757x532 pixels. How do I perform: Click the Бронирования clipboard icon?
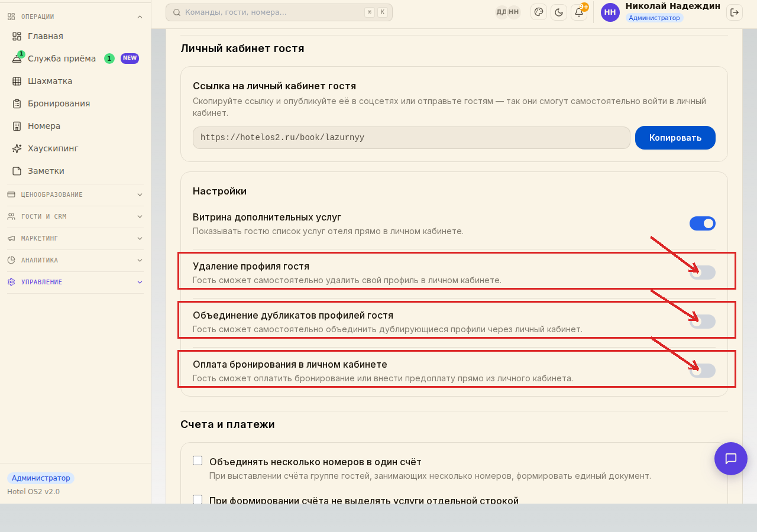point(17,103)
